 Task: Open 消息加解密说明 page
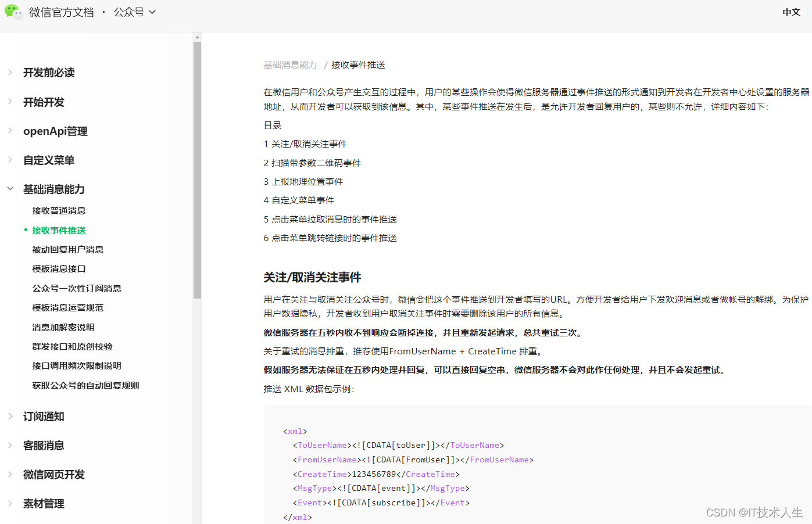(x=63, y=328)
